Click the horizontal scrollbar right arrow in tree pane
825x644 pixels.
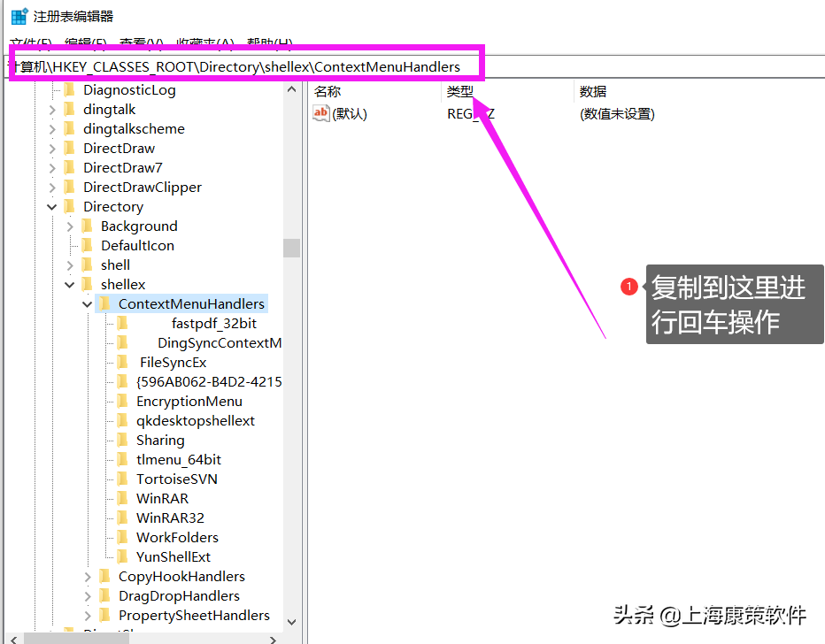[x=273, y=640]
